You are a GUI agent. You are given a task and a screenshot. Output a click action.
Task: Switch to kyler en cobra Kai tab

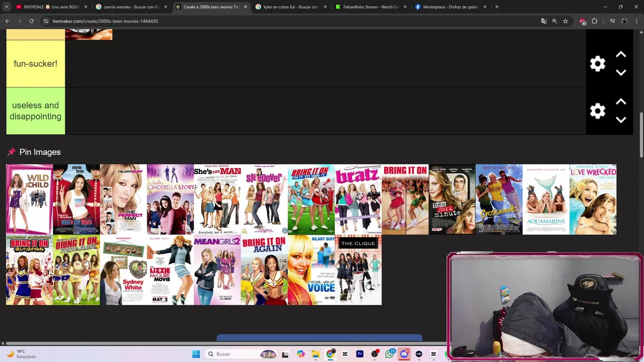(x=291, y=7)
